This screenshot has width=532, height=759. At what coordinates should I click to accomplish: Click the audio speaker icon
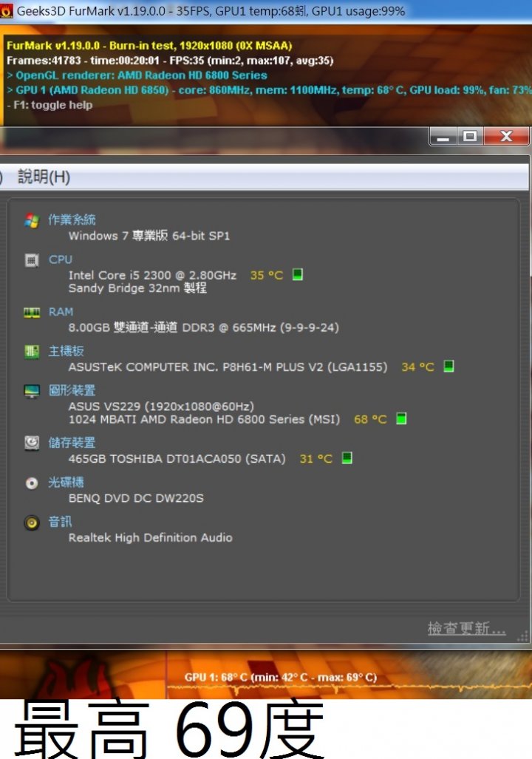32,523
